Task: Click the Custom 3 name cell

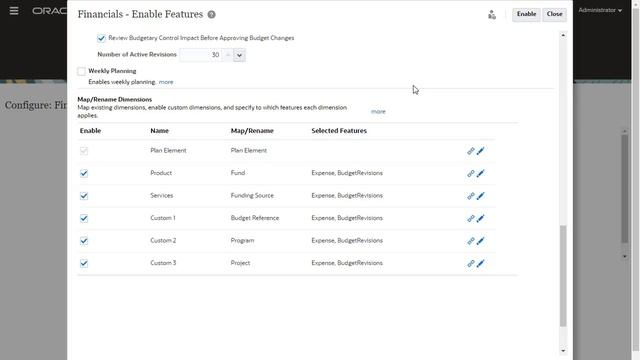Action: [x=163, y=263]
